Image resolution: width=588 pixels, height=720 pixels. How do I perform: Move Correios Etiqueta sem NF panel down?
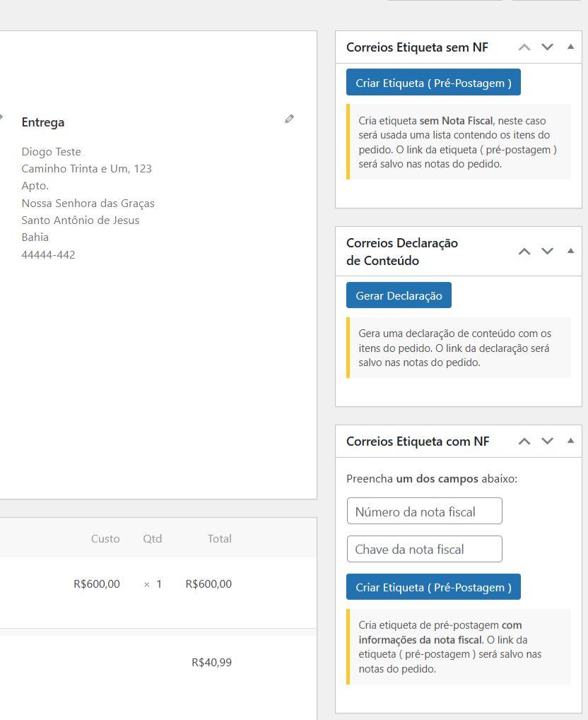547,47
